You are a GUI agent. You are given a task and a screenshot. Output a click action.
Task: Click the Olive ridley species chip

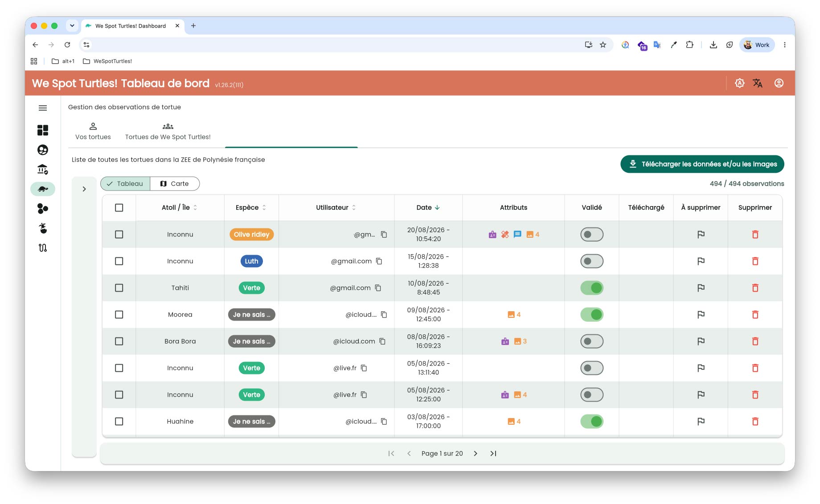251,235
